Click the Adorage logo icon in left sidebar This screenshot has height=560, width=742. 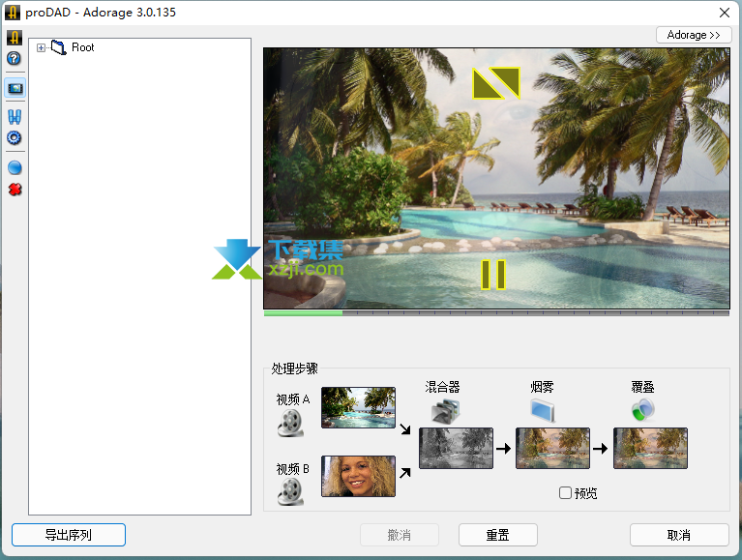(15, 38)
